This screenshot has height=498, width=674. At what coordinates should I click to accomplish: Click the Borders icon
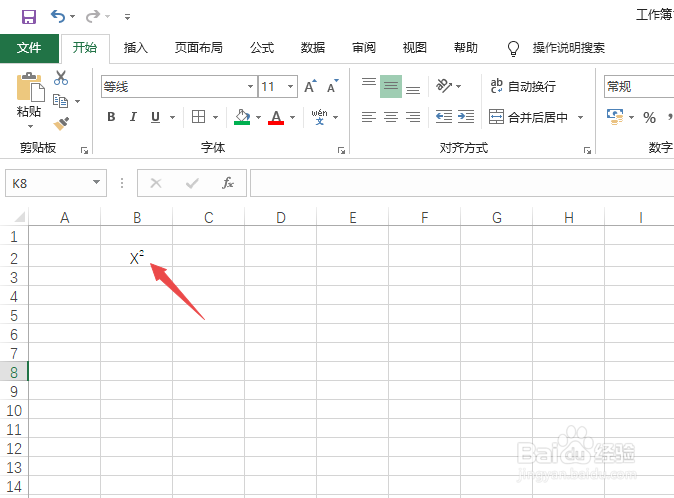(198, 117)
